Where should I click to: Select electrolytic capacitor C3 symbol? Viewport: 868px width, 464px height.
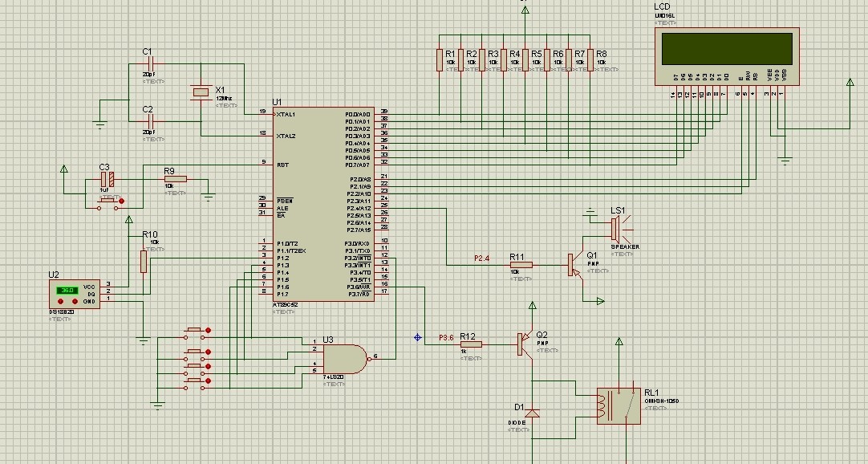click(107, 179)
